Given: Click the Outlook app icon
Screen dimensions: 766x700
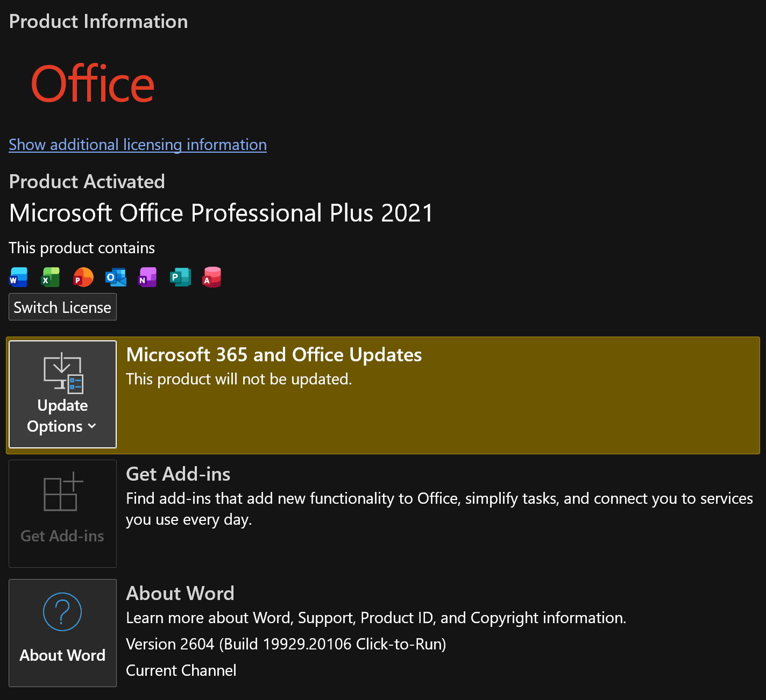Looking at the screenshot, I should [x=116, y=277].
